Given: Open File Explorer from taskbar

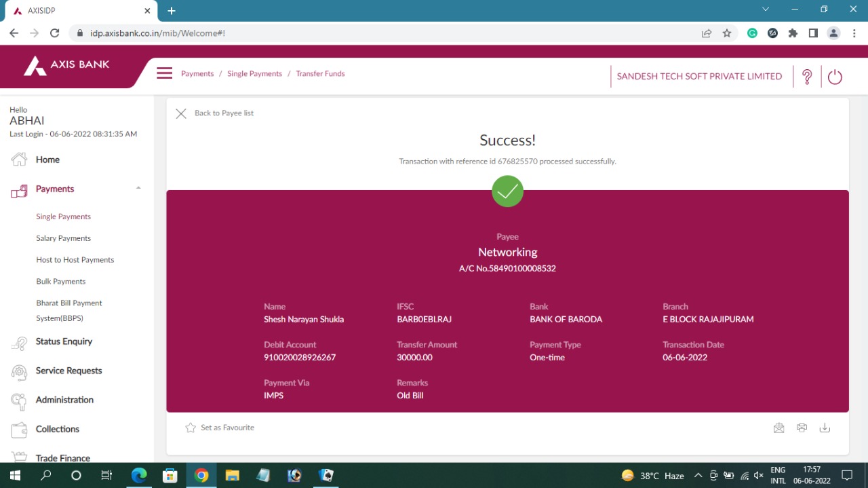Looking at the screenshot, I should tap(233, 475).
